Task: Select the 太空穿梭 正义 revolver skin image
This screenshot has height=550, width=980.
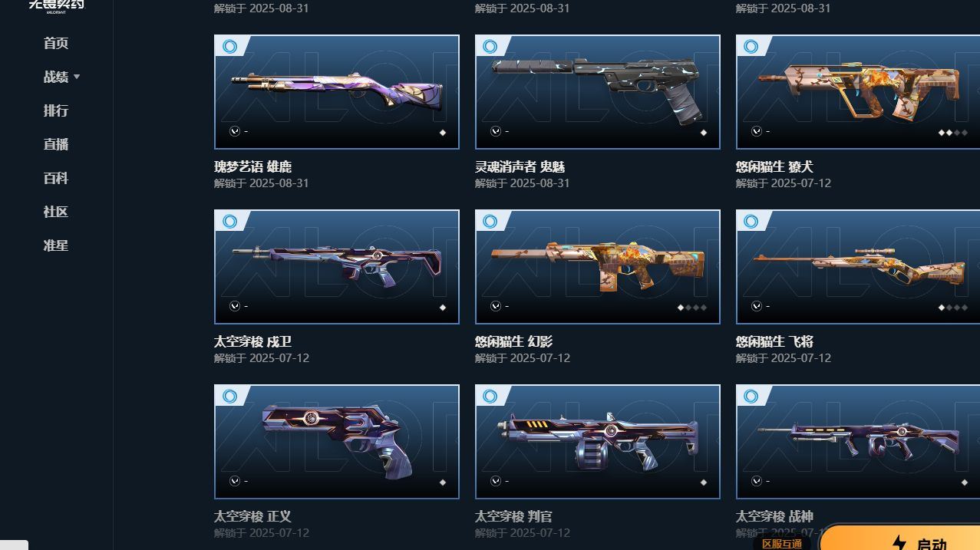Action: coord(337,442)
